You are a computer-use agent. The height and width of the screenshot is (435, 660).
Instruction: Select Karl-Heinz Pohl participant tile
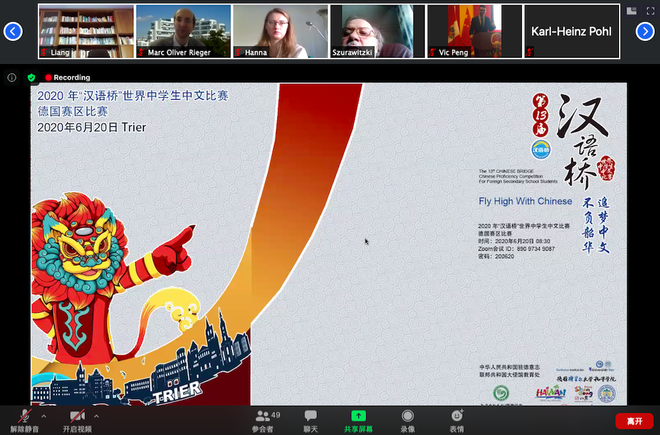point(572,31)
